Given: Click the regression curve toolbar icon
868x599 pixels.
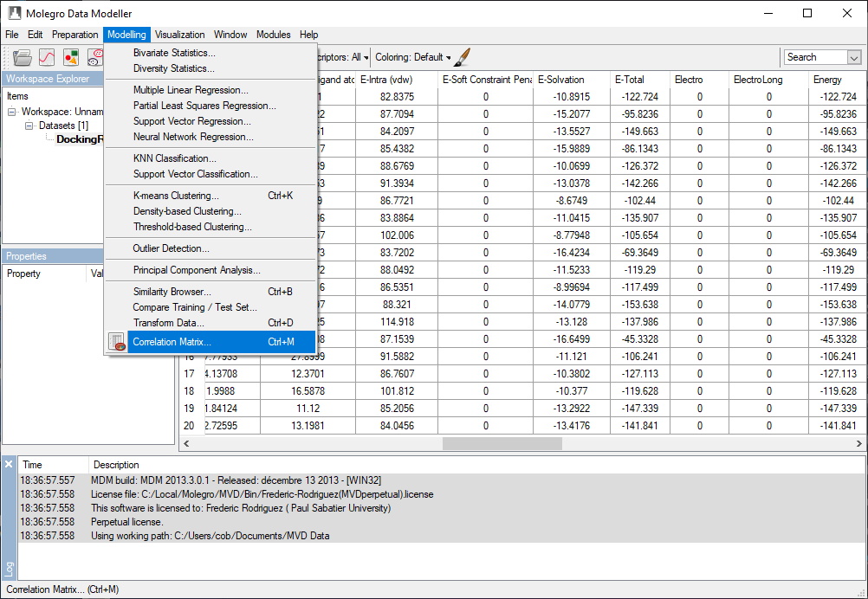Looking at the screenshot, I should pos(47,57).
